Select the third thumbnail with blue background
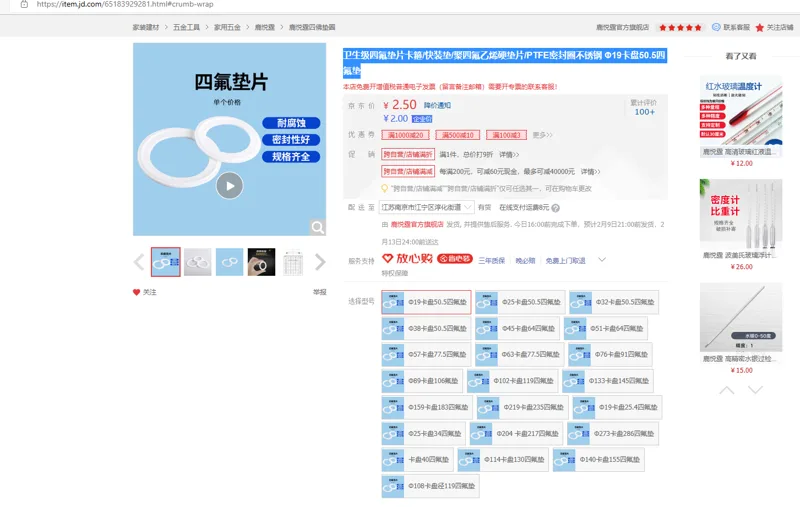The height and width of the screenshot is (507, 800). tap(229, 262)
